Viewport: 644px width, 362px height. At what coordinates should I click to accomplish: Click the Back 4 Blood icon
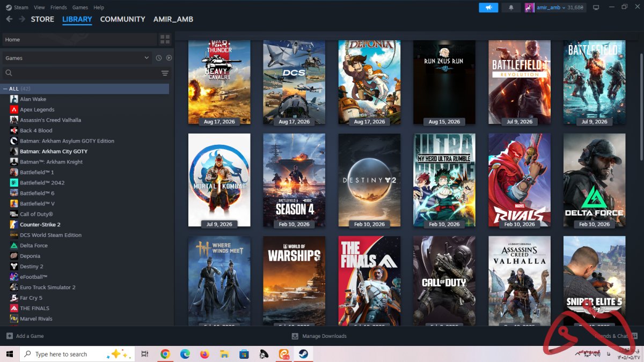14,130
